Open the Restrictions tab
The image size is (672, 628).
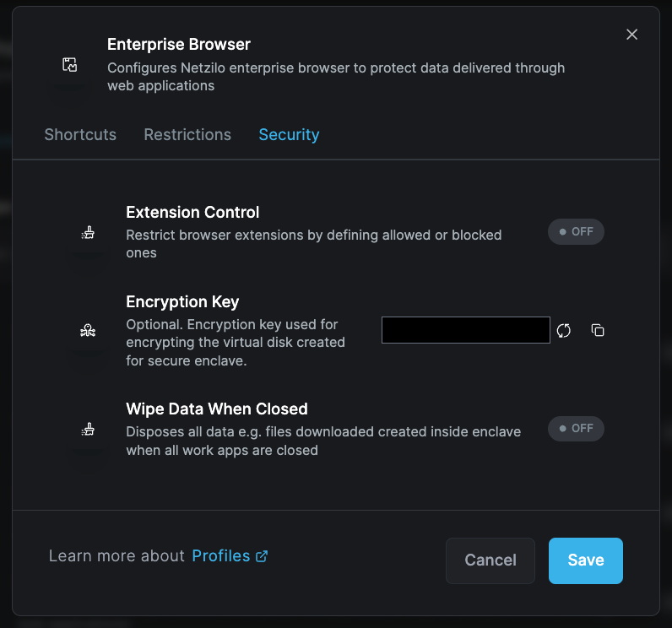tap(187, 135)
